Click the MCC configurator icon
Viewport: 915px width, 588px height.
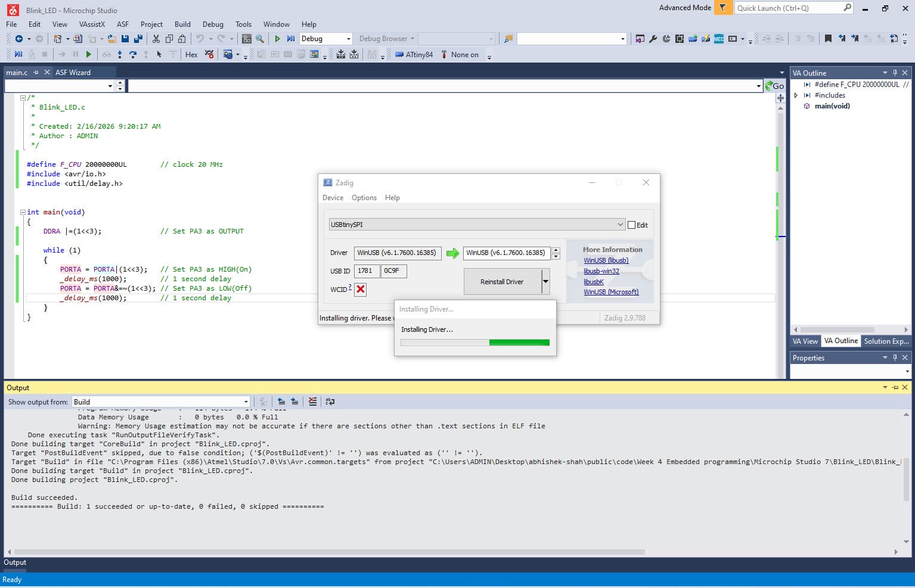coord(719,39)
